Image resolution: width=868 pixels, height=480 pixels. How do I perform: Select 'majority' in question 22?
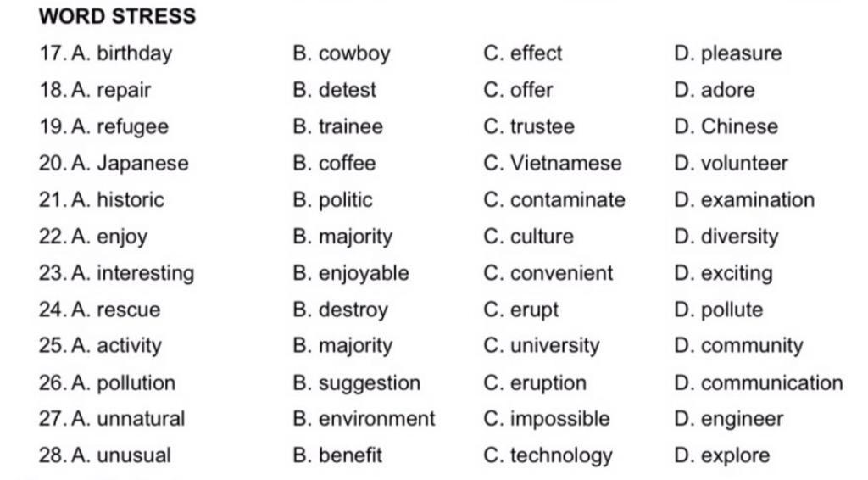tap(355, 237)
